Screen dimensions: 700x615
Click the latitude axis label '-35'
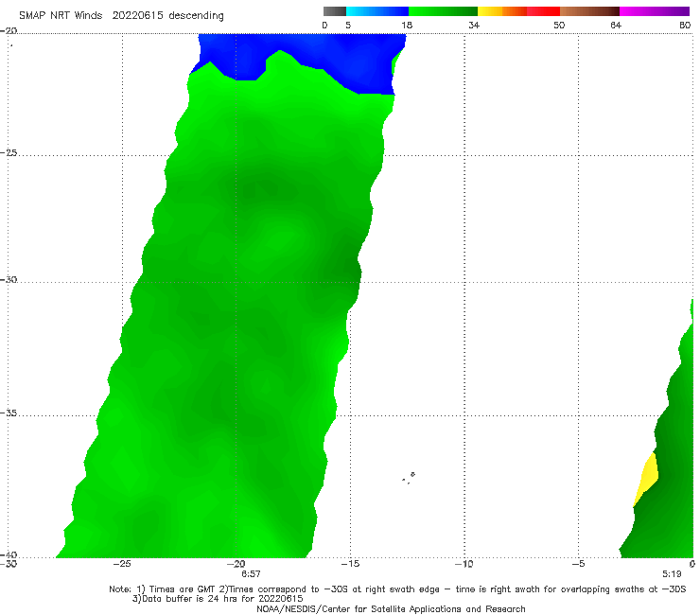point(9,413)
